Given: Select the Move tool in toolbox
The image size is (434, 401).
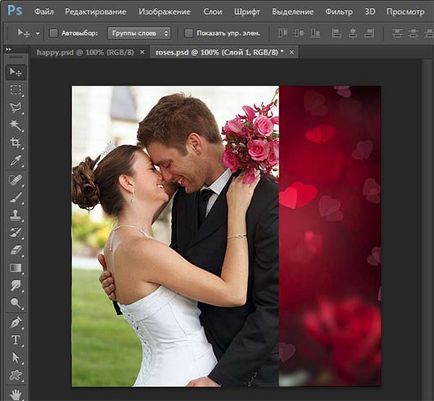Looking at the screenshot, I should pyautogui.click(x=15, y=72).
